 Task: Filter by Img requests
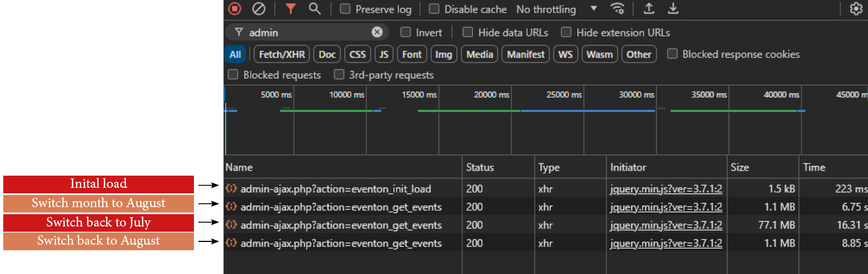point(444,54)
